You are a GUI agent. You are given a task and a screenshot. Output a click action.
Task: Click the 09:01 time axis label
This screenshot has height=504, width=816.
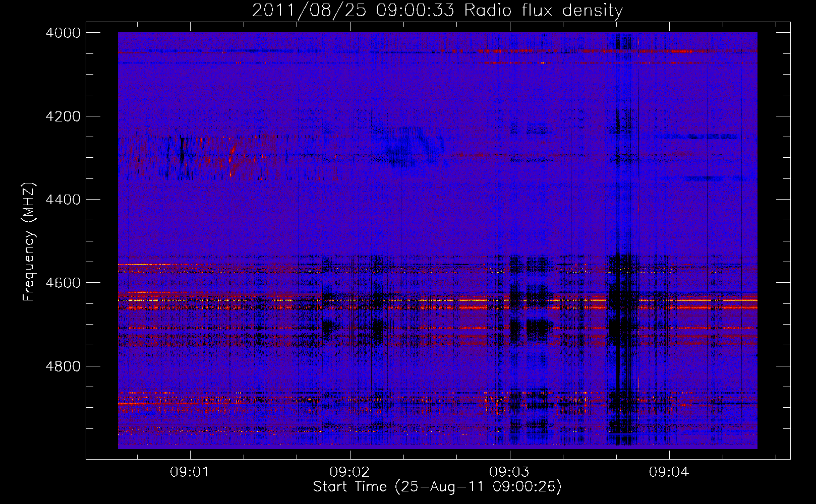190,472
